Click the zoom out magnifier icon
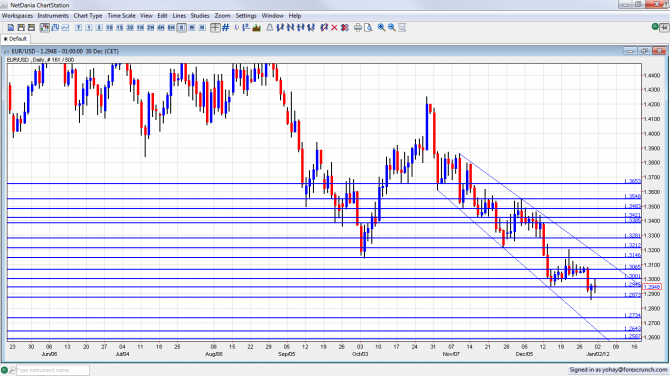Screen dimensions: 670x376 391,28
